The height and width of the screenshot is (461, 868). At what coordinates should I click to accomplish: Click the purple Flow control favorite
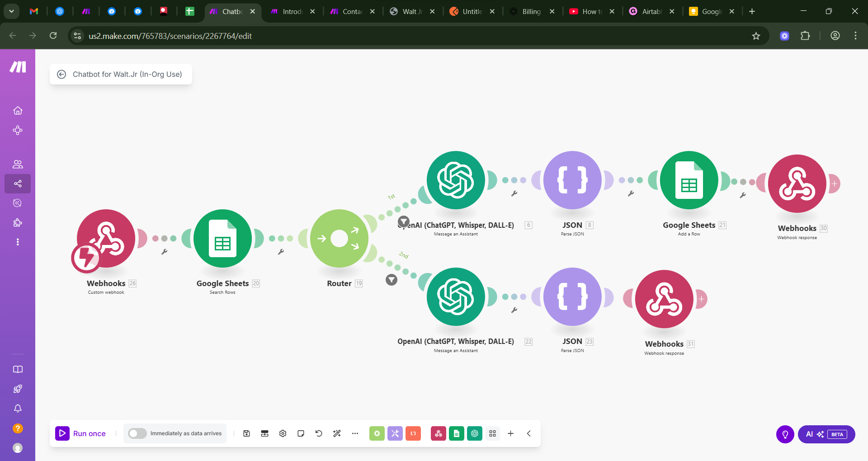coord(395,433)
